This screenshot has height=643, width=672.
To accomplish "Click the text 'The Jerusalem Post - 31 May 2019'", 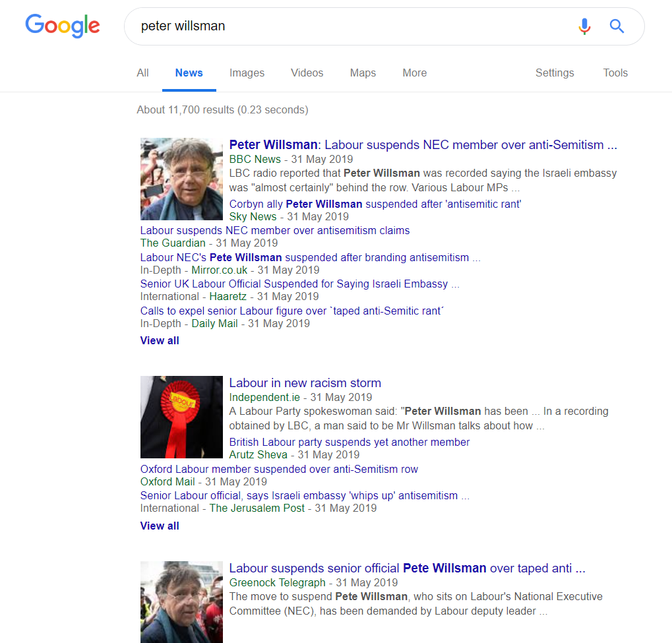I will click(293, 508).
